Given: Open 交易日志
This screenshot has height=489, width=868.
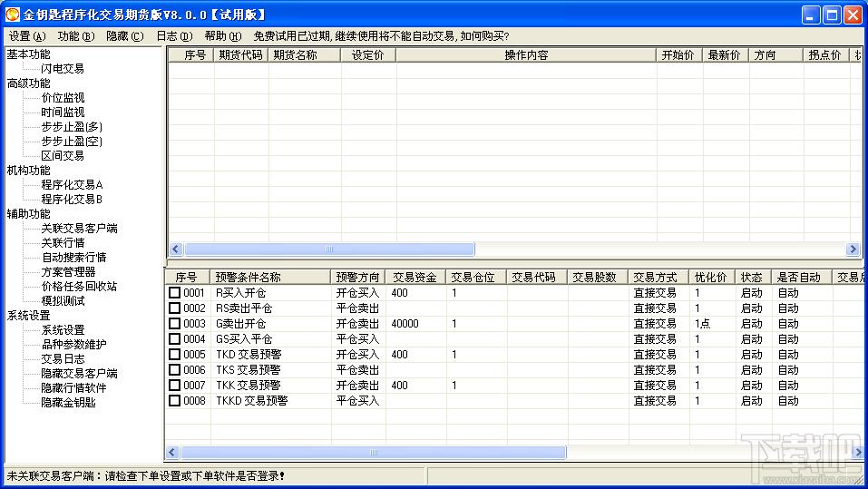Looking at the screenshot, I should click(x=63, y=359).
